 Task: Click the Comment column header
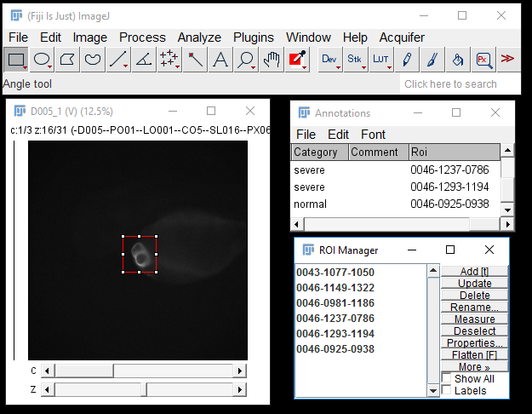click(x=379, y=152)
